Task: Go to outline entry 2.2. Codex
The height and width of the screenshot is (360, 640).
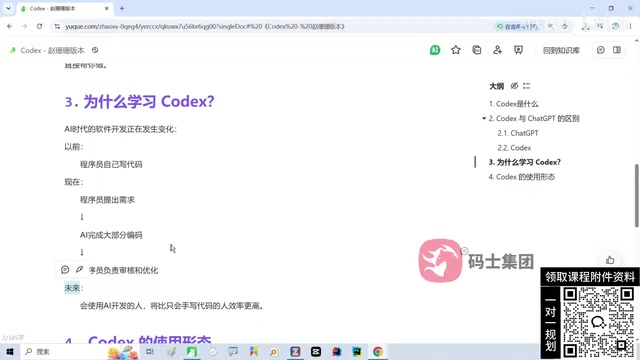Action: [x=514, y=148]
